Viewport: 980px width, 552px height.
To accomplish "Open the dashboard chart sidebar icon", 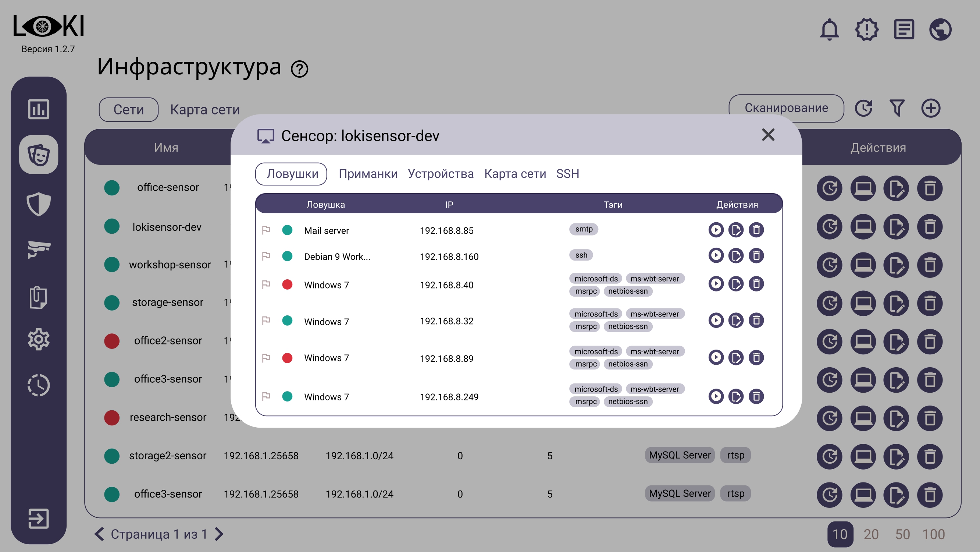I will (38, 109).
